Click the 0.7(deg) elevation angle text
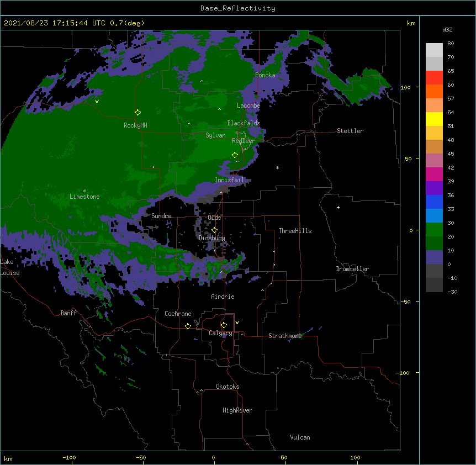476x465 pixels. [127, 23]
